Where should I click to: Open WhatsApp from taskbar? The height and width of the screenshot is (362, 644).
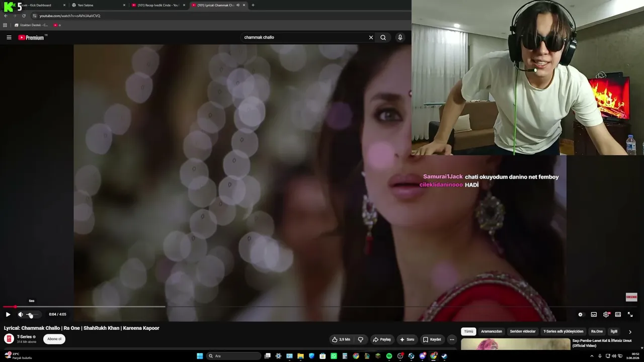click(x=334, y=356)
